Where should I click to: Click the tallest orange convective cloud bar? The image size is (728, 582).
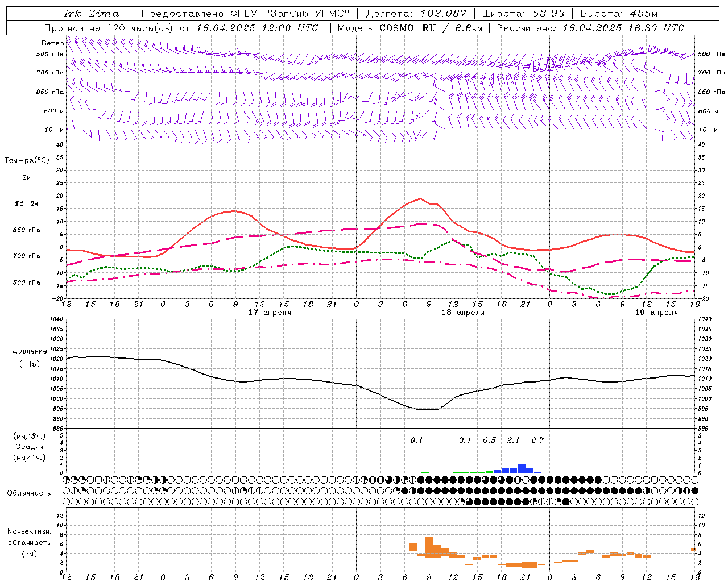point(429,547)
